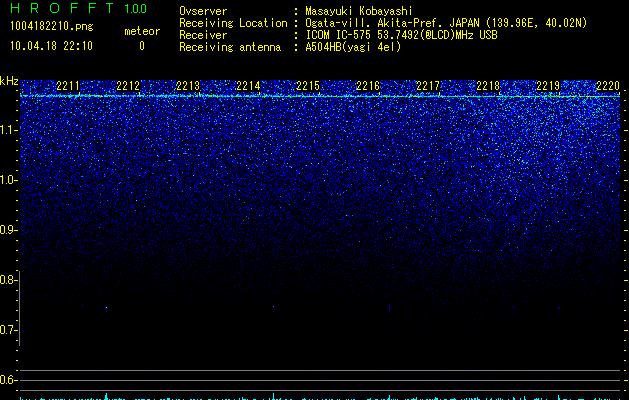
Task: Click the 0.6 frequency axis label
Action: pyautogui.click(x=8, y=380)
